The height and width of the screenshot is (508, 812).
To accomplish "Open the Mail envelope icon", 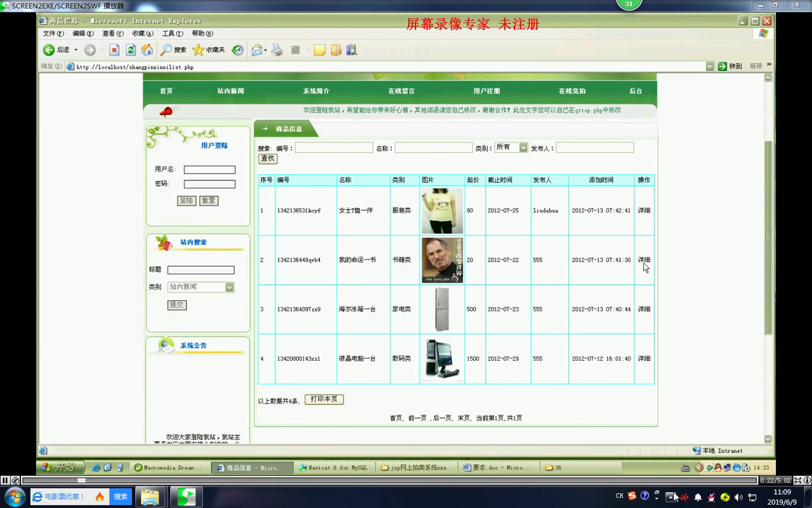I will click(256, 50).
